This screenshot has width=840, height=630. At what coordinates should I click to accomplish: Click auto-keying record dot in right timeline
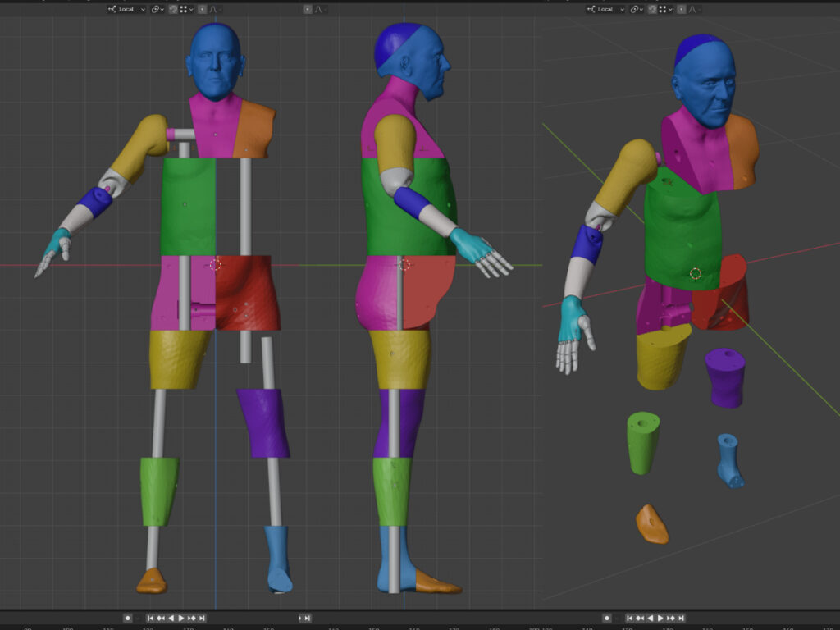tap(607, 618)
